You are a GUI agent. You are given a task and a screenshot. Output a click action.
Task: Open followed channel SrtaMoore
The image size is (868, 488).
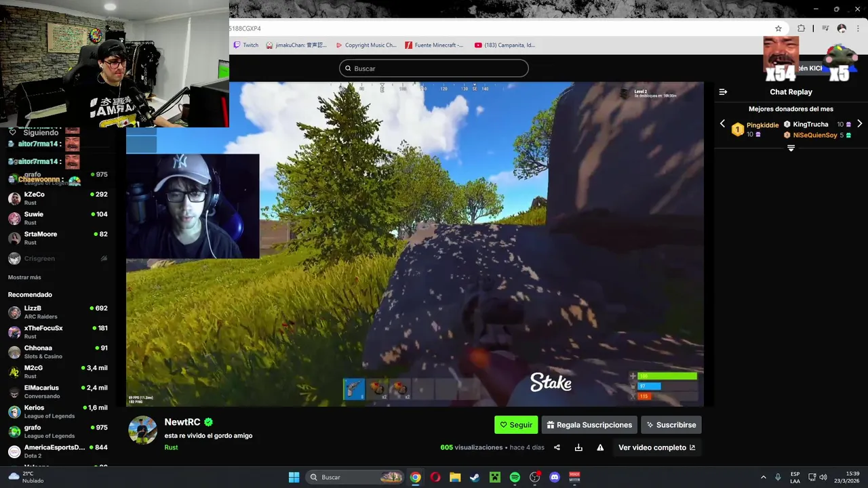coord(58,238)
